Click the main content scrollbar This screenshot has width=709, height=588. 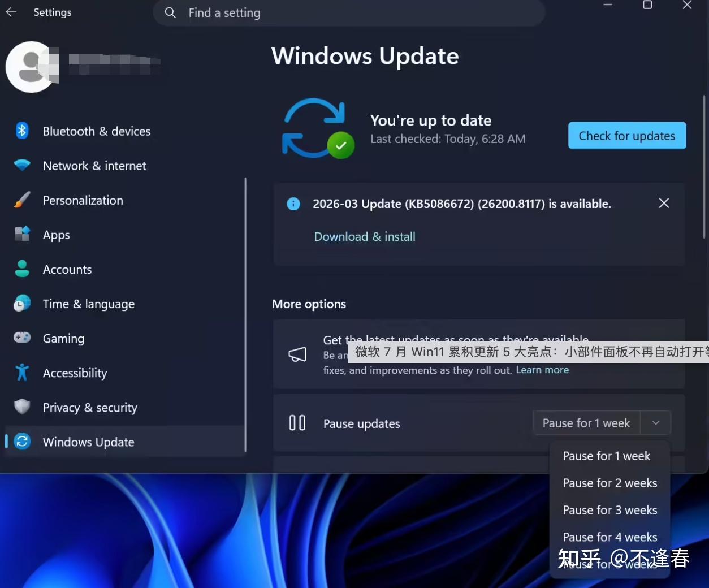pyautogui.click(x=704, y=167)
